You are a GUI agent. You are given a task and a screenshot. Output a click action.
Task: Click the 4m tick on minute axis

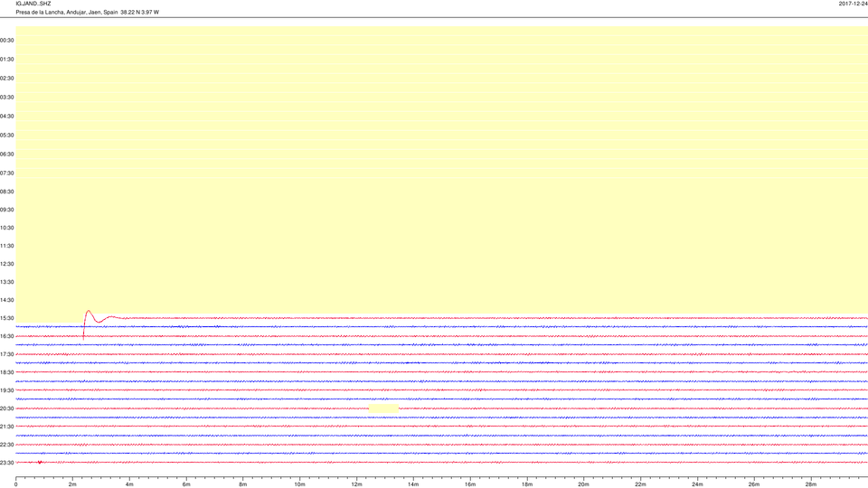point(129,484)
